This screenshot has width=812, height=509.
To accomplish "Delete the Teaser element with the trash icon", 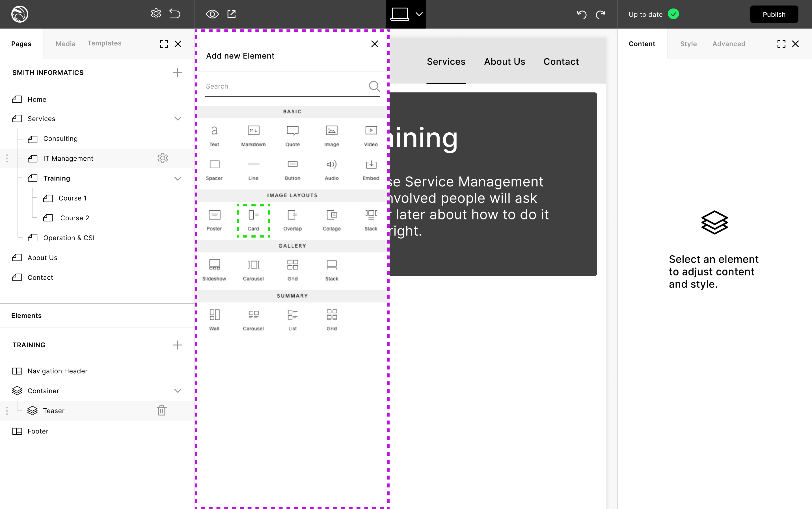I will pos(161,410).
